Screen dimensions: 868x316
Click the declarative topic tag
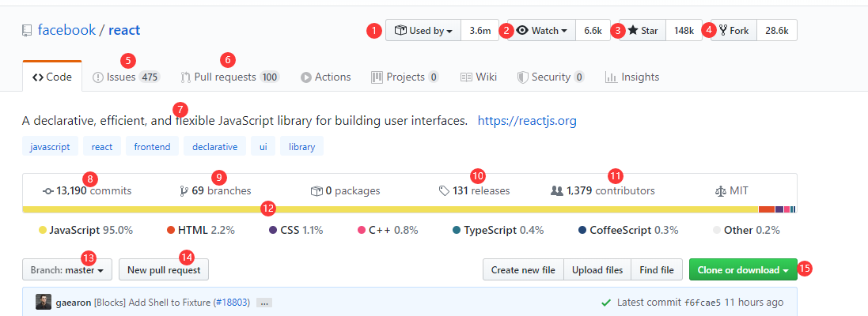pyautogui.click(x=214, y=147)
